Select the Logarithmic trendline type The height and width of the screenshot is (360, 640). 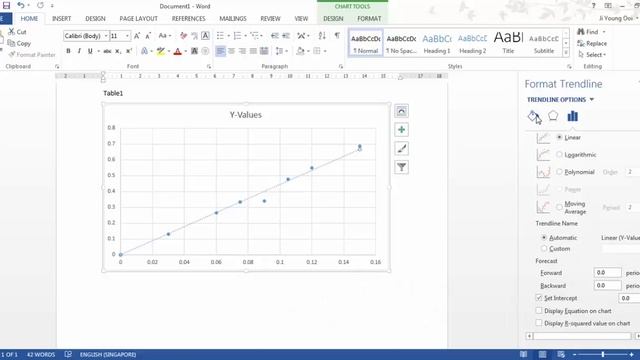click(559, 155)
